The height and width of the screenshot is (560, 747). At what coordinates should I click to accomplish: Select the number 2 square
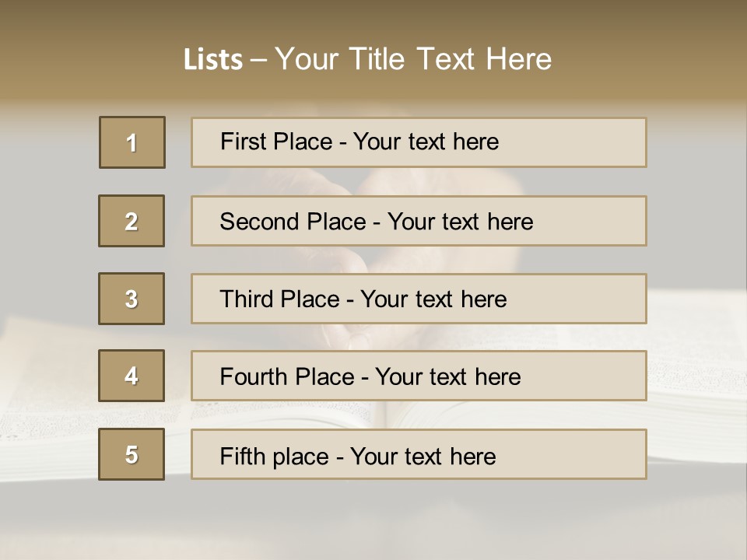(x=132, y=221)
